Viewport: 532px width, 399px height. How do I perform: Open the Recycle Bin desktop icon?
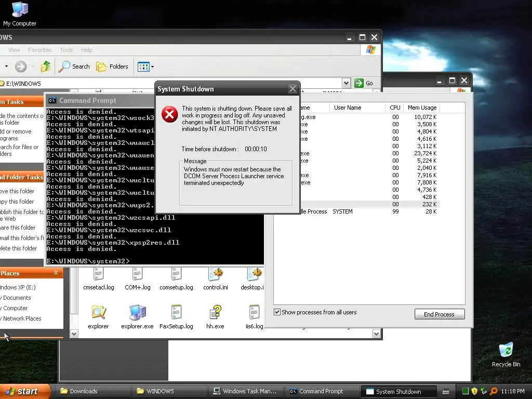506,354
